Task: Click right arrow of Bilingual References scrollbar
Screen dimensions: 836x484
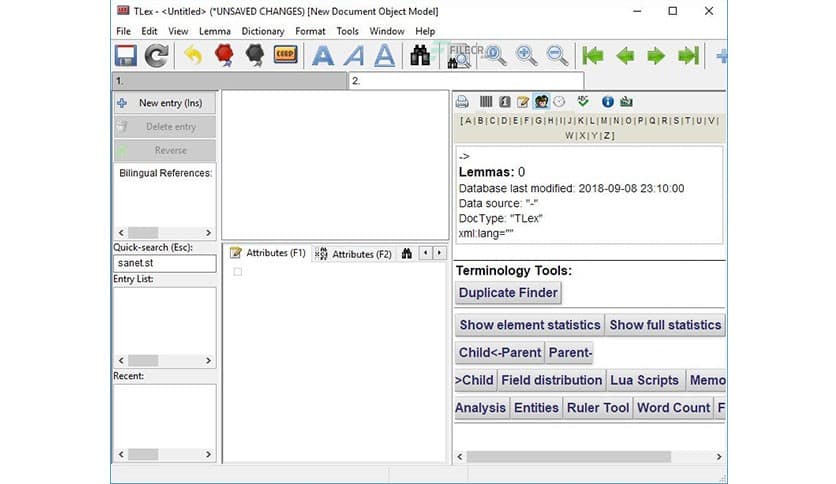Action: (x=208, y=232)
